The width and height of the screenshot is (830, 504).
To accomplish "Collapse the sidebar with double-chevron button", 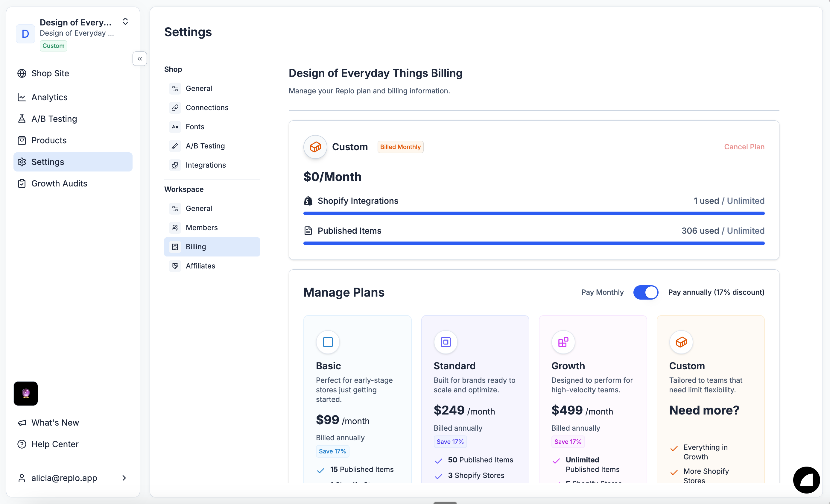I will pyautogui.click(x=139, y=59).
